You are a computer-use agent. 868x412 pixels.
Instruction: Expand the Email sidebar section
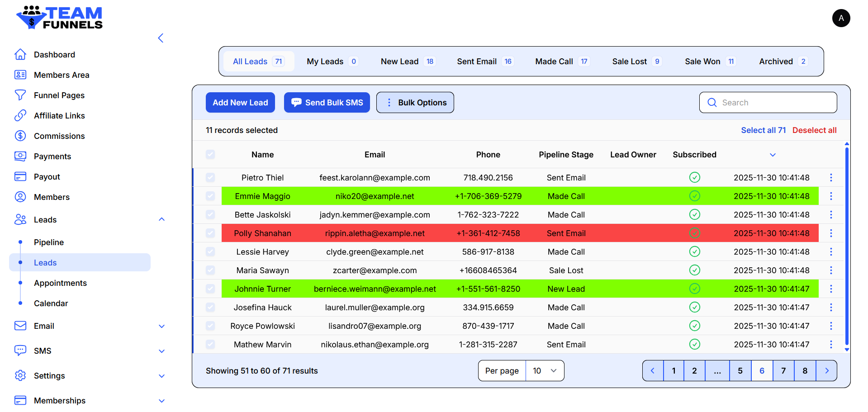click(161, 326)
